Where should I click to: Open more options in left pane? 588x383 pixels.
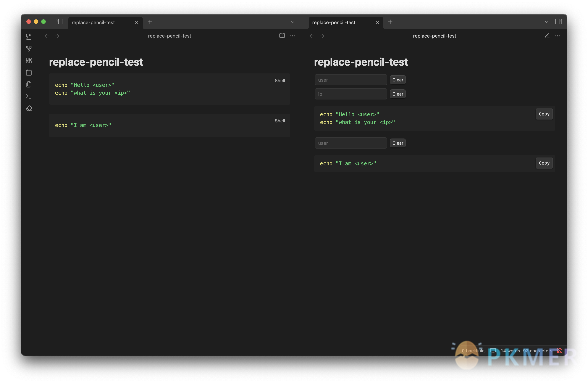pyautogui.click(x=293, y=36)
